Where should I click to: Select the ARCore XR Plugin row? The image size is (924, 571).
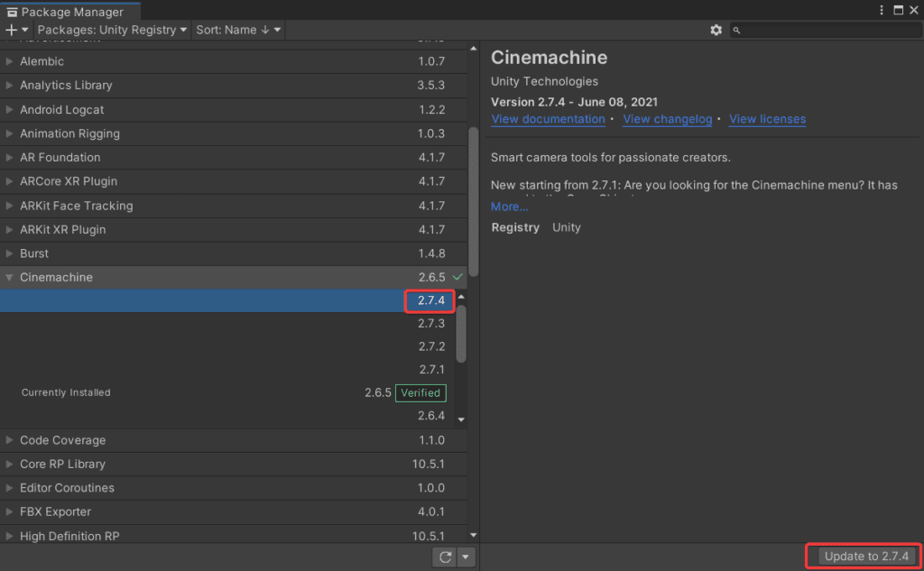234,181
